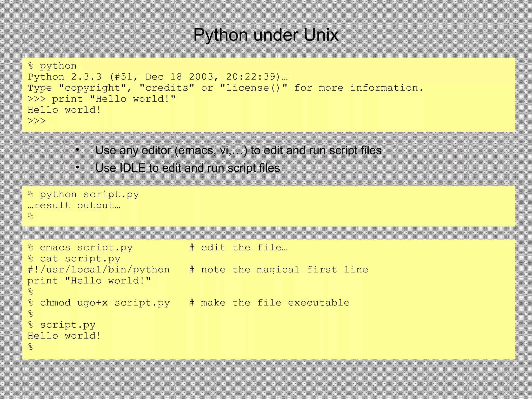Click the comment '# edit the file…'
Image resolution: width=532 pixels, height=399 pixels.
[x=238, y=247]
